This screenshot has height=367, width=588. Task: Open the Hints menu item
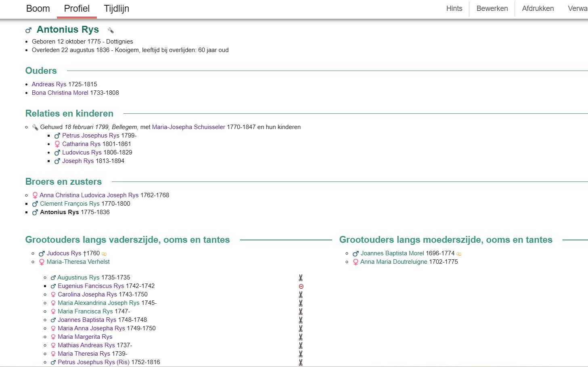[x=454, y=8]
